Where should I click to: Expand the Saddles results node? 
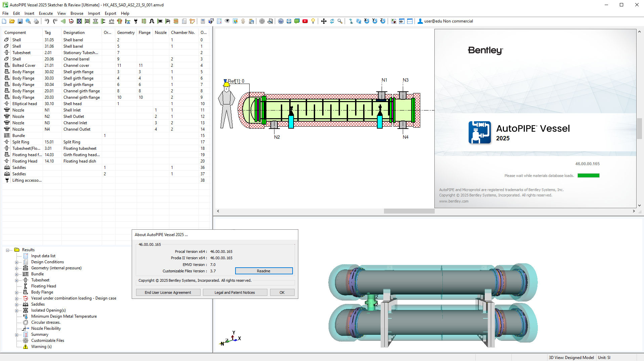point(16,305)
